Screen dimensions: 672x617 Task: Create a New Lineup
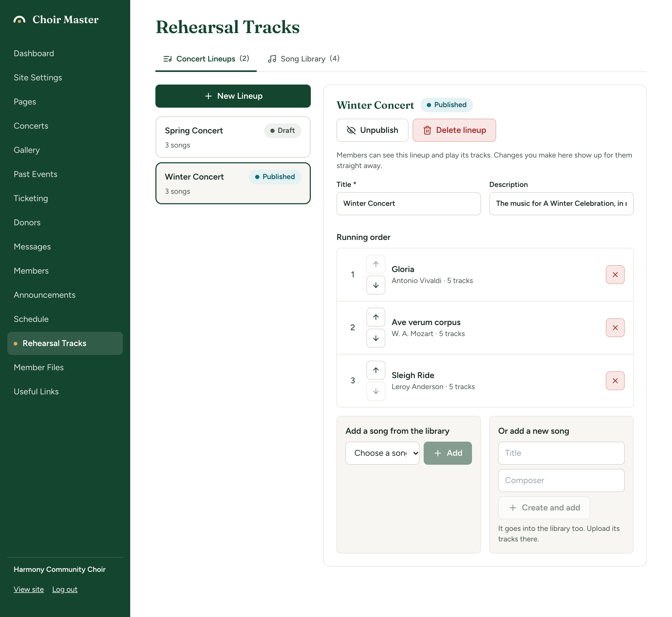pos(233,96)
